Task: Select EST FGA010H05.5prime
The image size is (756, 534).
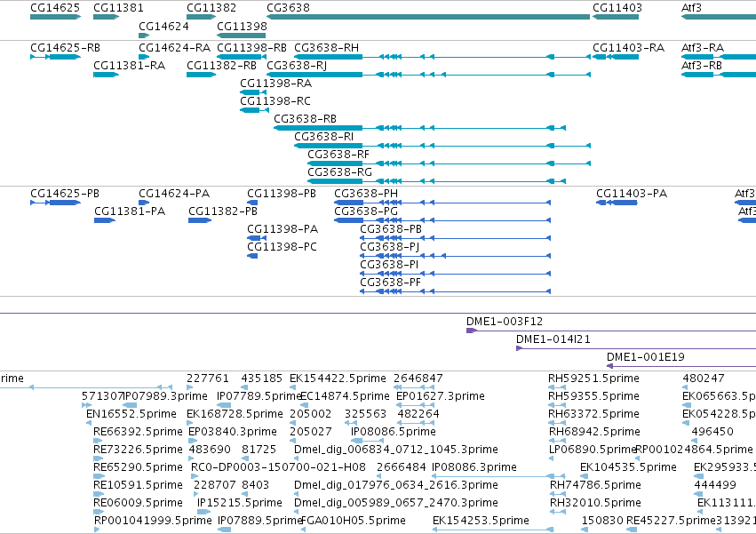Action: point(354,521)
